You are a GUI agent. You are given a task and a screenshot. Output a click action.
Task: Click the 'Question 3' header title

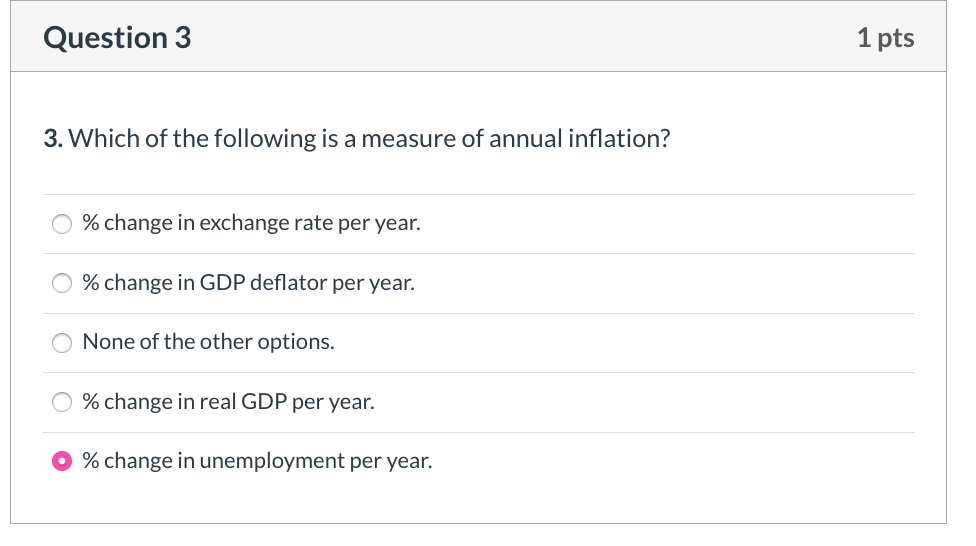117,38
